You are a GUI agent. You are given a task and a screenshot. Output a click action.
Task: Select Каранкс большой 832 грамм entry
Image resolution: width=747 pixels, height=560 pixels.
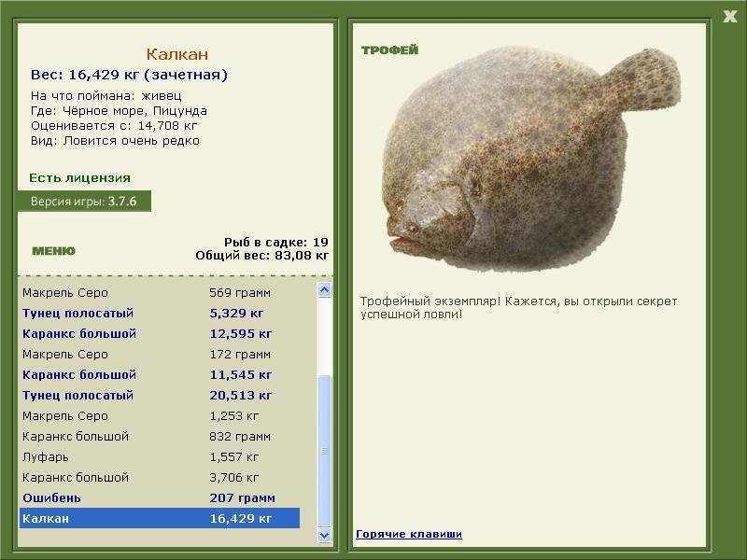click(x=160, y=436)
